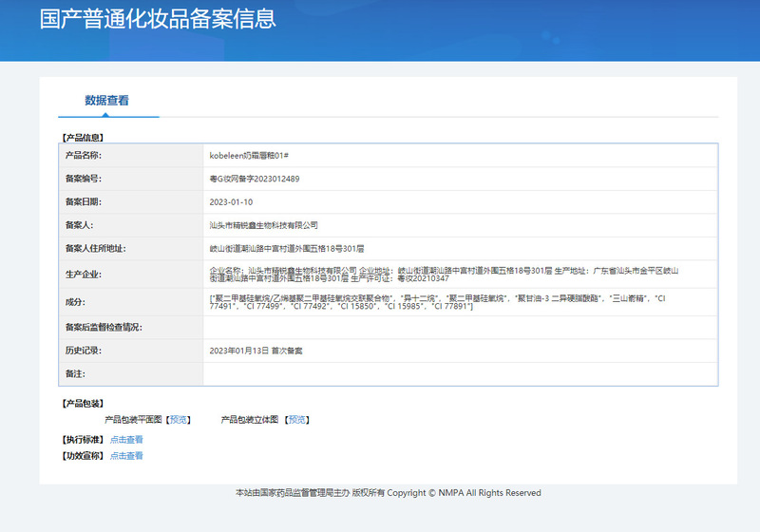The height and width of the screenshot is (532, 760).
Task: Click the 成分 row label
Action: [75, 302]
